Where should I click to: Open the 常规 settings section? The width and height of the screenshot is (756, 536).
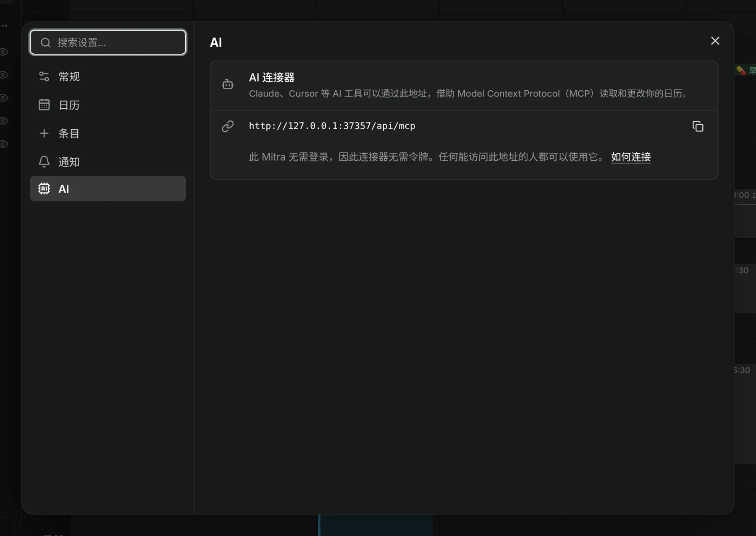[108, 76]
